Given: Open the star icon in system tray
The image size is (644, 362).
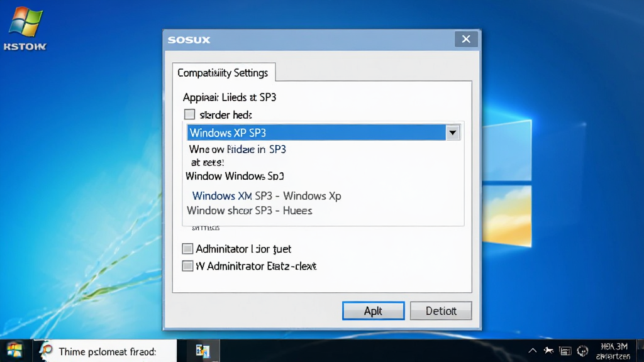Looking at the screenshot, I should coord(548,351).
